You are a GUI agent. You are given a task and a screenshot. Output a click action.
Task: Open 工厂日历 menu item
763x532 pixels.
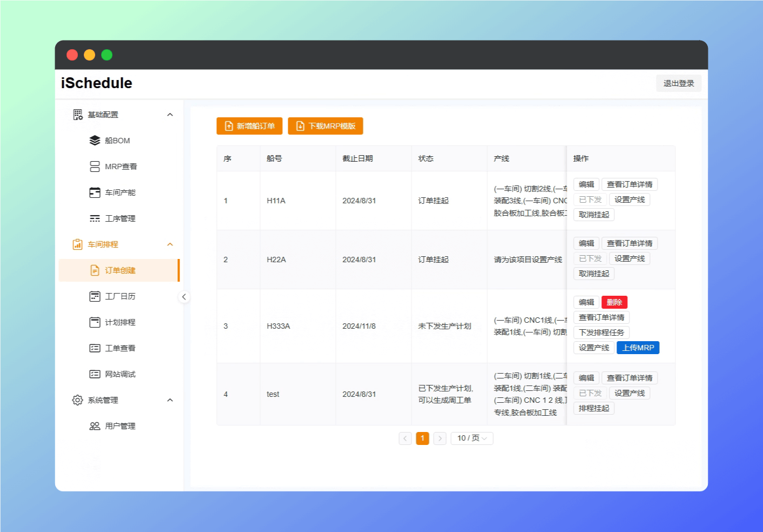click(119, 296)
